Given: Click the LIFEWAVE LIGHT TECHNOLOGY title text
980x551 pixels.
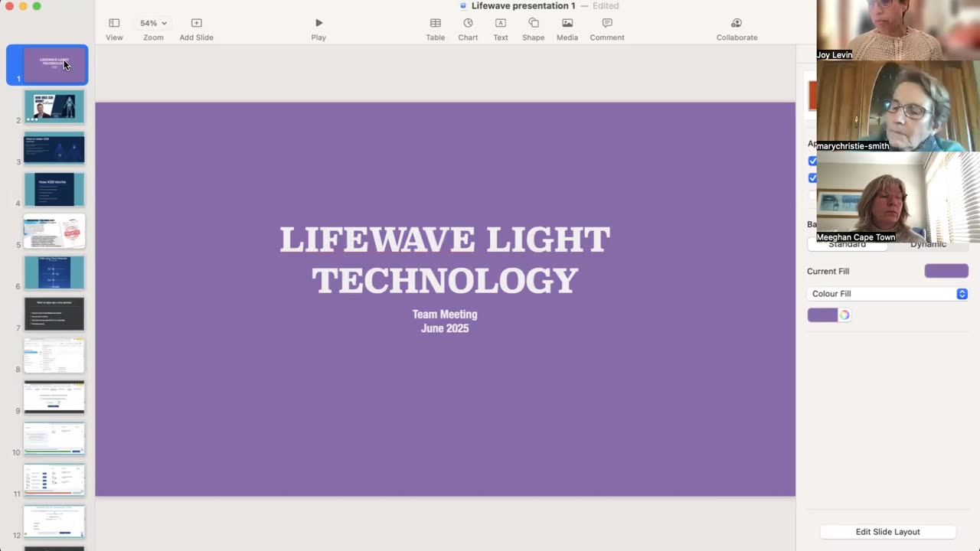Looking at the screenshot, I should pyautogui.click(x=445, y=260).
